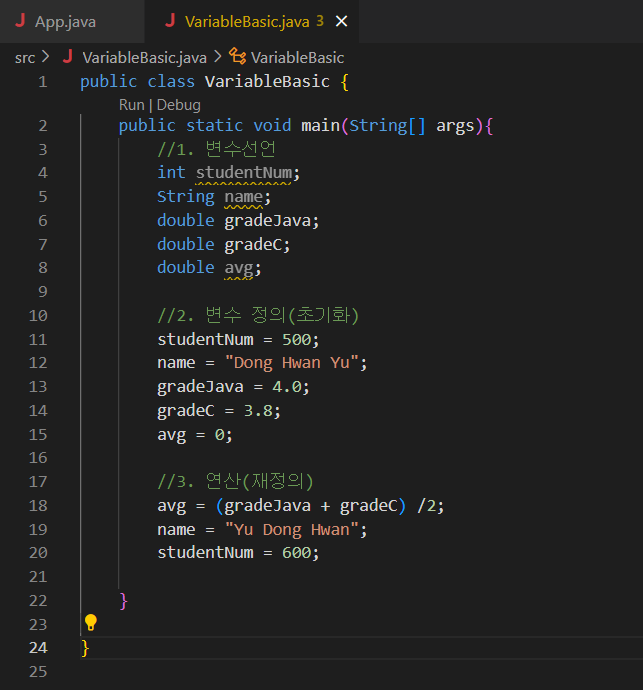Click 'String[]' parameter type on line 2

click(x=388, y=126)
